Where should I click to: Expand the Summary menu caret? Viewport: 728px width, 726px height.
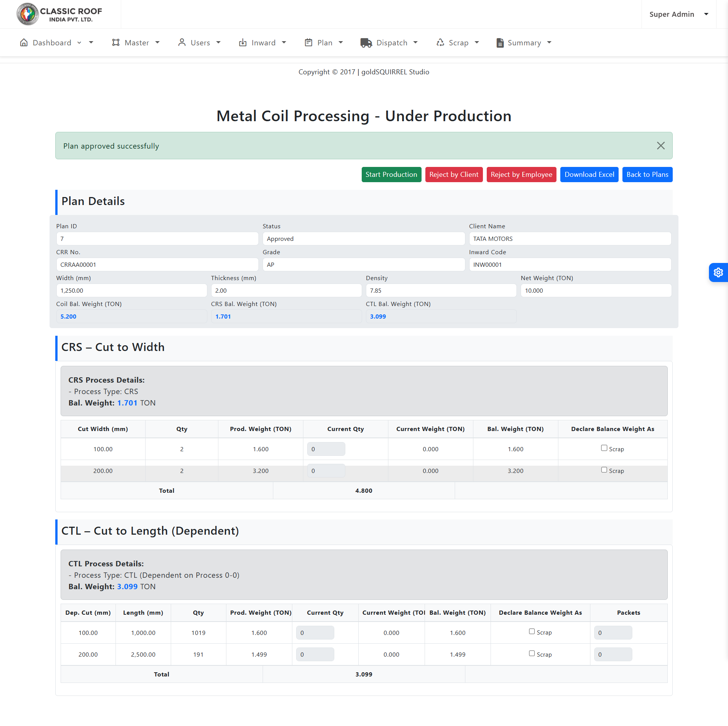(x=549, y=43)
